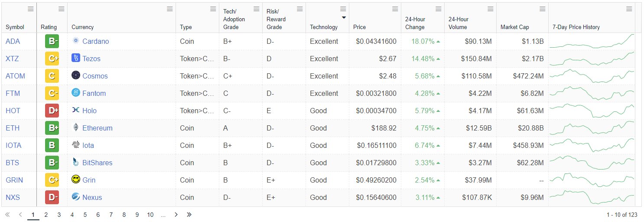Sort by the Currency column header
Screen dimensions: 644x222
coord(82,27)
